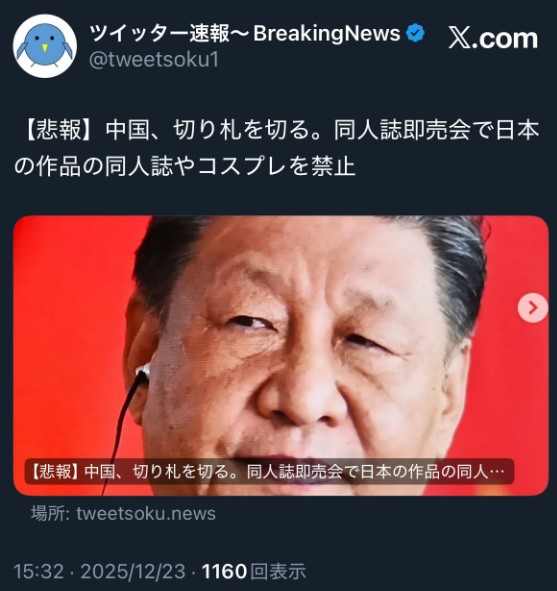
Task: Open the 1160 view count
Action: coord(224,571)
